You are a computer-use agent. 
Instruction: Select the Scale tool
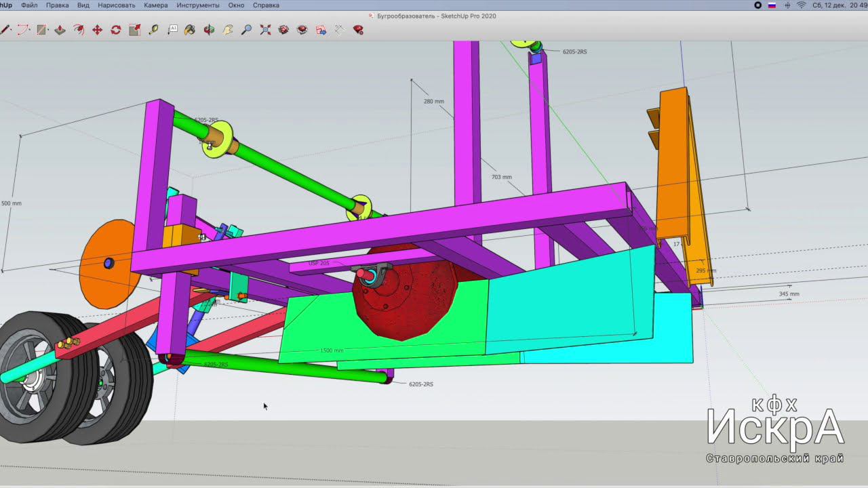[134, 30]
